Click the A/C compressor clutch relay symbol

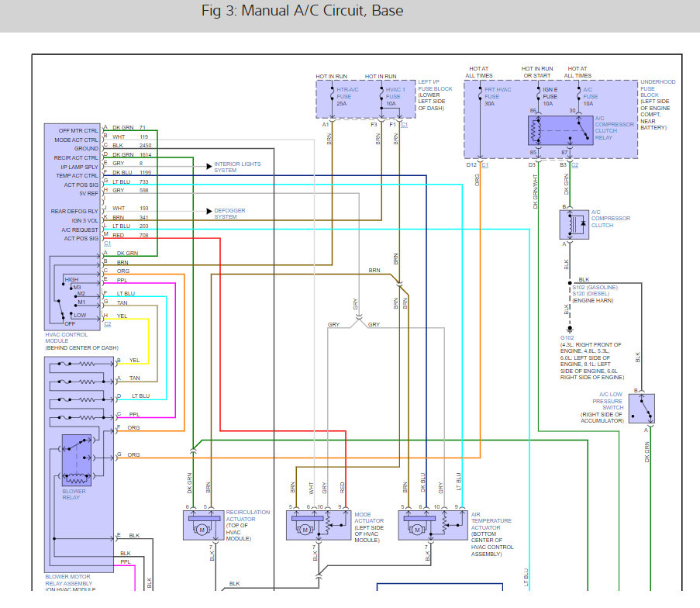pyautogui.click(x=560, y=130)
